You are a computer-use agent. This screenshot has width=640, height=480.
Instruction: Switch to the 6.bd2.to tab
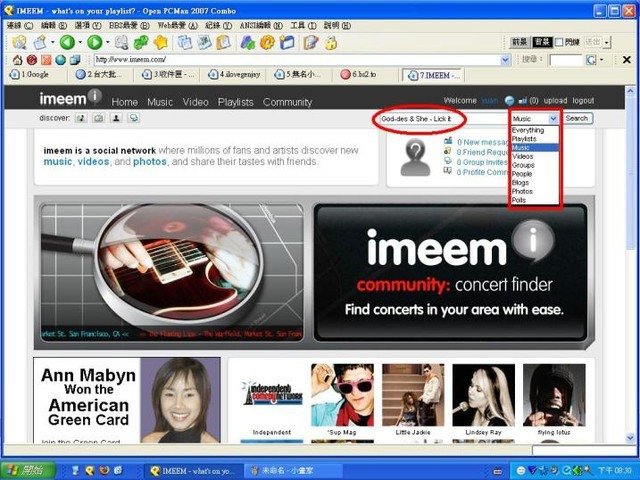pos(364,75)
